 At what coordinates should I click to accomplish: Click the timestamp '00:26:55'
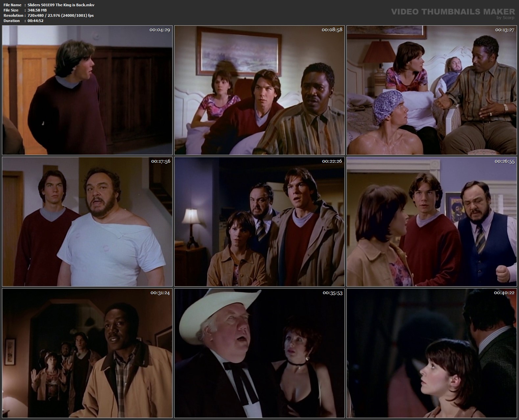click(x=505, y=161)
